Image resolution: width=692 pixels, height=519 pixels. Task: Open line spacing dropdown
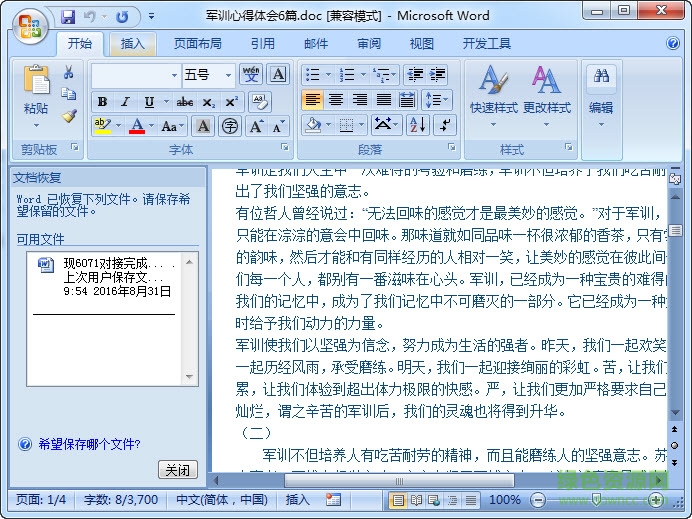pos(436,100)
